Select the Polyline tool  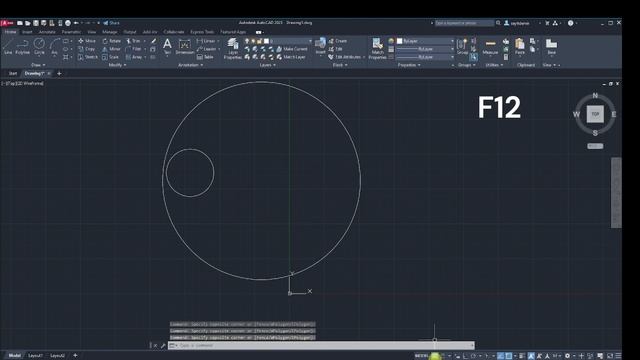point(22,47)
